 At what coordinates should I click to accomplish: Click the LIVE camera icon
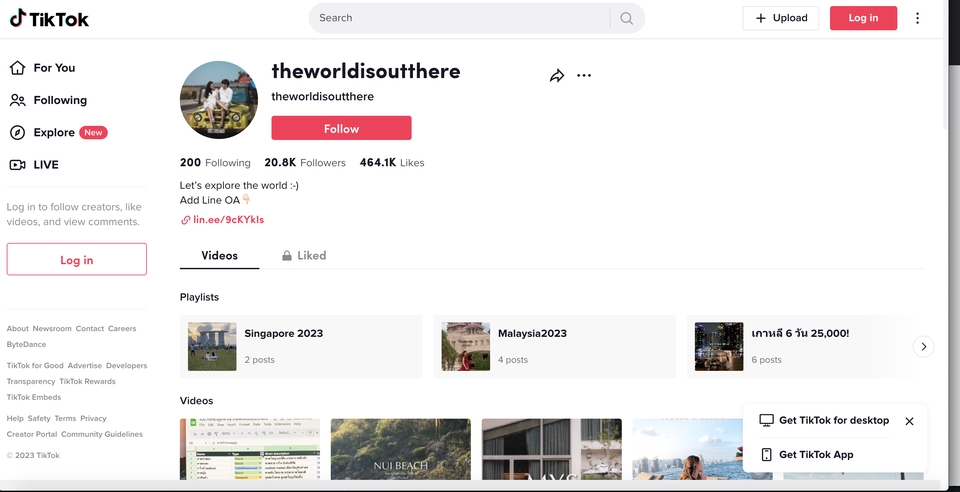(17, 165)
